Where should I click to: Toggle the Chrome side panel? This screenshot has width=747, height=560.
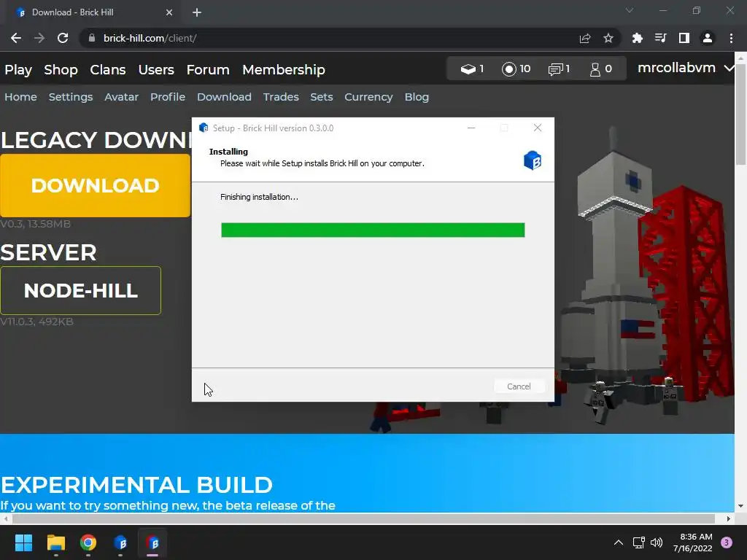click(684, 38)
